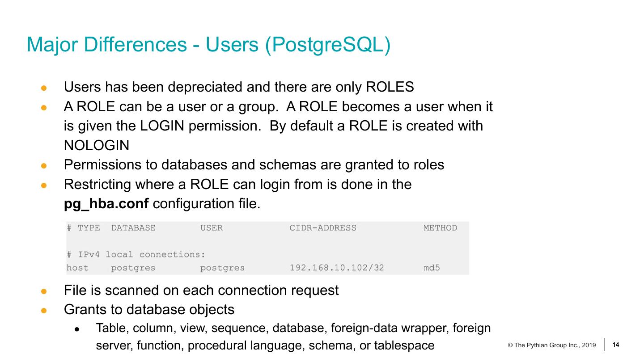This screenshot has height=362, width=644.
Task: Click the 'Users has been depreciated' bullet text
Action: pos(239,87)
